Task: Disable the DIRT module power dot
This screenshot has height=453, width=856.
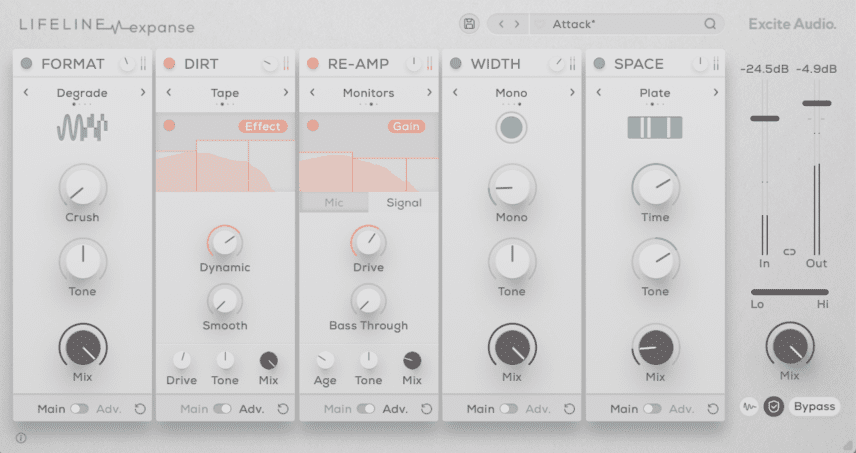Action: tap(169, 63)
